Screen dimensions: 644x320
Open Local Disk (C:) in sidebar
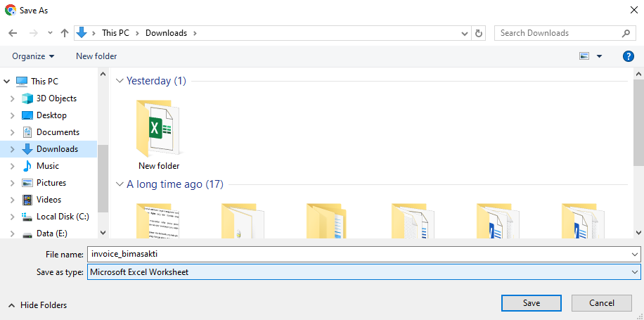click(63, 217)
